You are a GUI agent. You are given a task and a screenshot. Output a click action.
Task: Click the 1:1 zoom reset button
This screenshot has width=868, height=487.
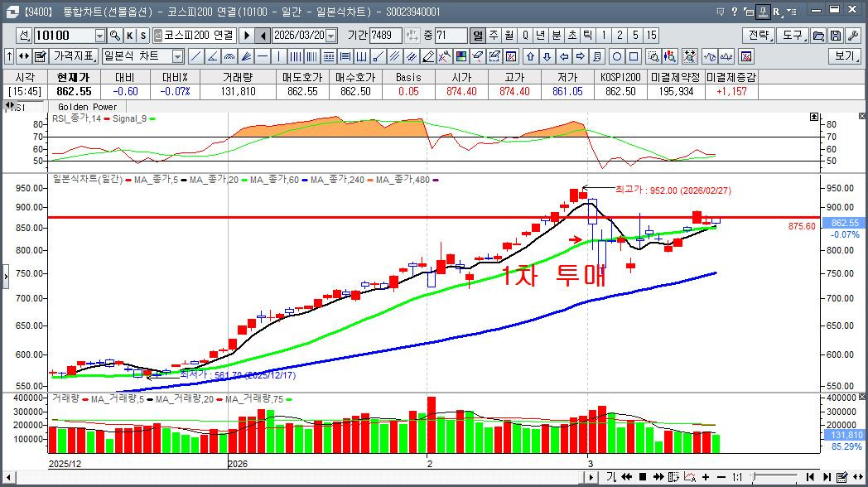pos(737,477)
